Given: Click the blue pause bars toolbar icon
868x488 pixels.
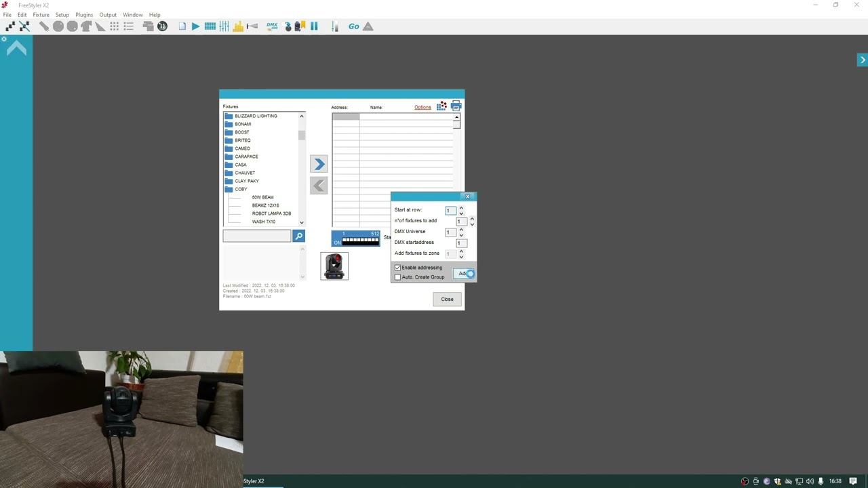Looking at the screenshot, I should coord(314,26).
